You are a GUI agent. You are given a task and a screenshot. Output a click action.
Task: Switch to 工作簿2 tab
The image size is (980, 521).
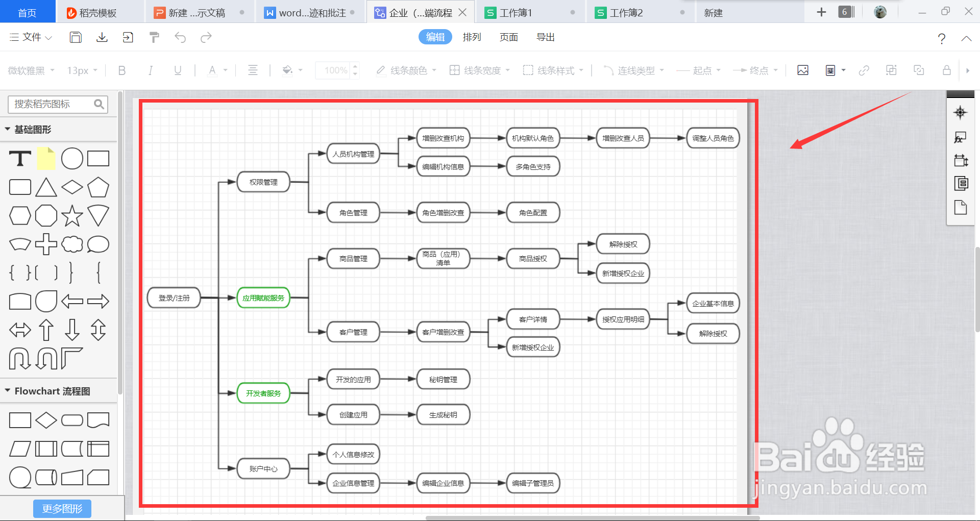click(642, 12)
